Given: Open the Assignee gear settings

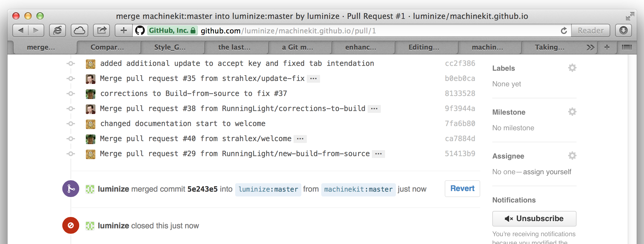Looking at the screenshot, I should pos(572,156).
